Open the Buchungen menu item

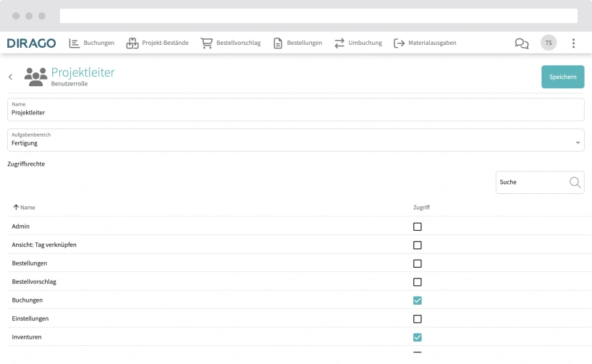tap(92, 43)
